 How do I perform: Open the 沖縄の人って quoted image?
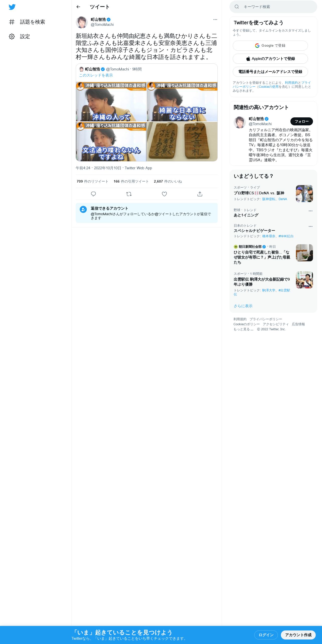coord(111,102)
